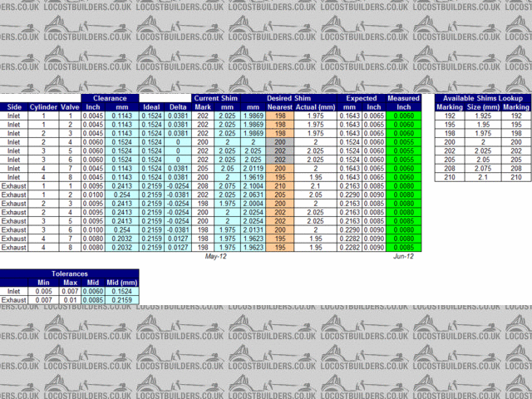Click the Cylinder column header
532x399 pixels.
pyautogui.click(x=44, y=107)
